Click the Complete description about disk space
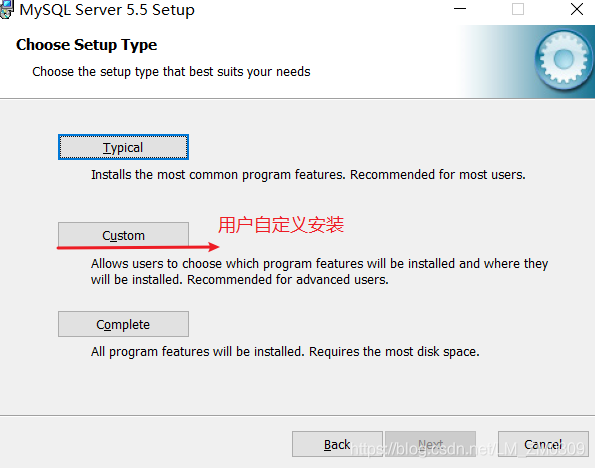 tap(285, 352)
